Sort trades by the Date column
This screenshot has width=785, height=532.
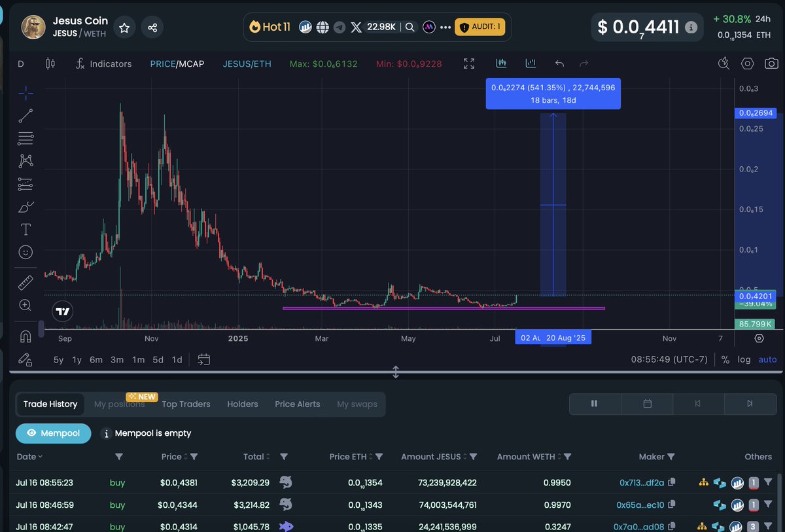point(29,457)
